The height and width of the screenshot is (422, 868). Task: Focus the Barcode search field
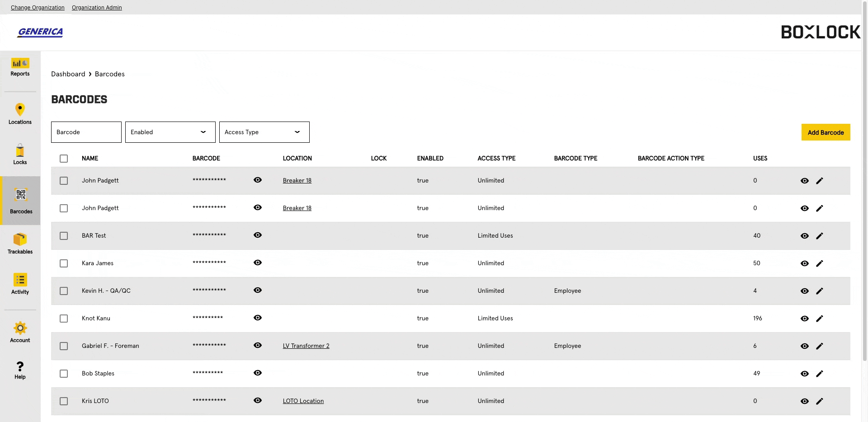[x=86, y=132]
